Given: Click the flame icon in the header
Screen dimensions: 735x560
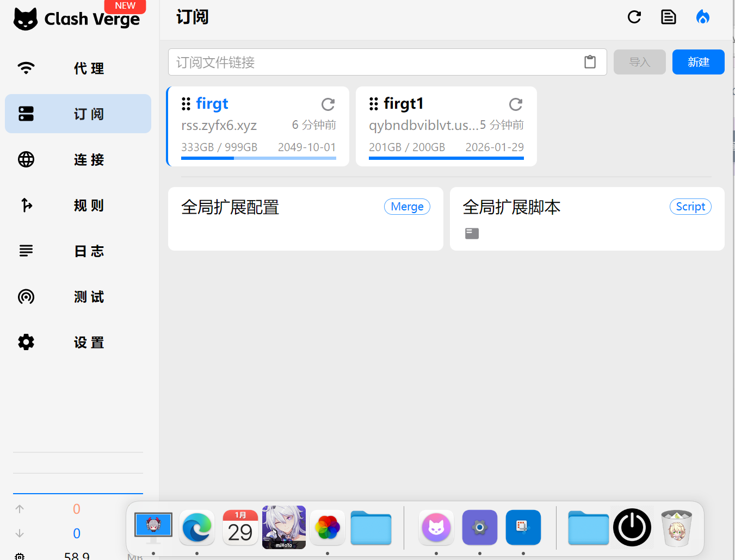Looking at the screenshot, I should (702, 17).
